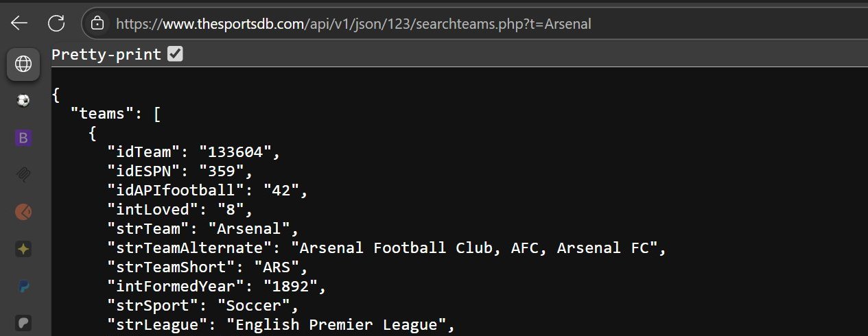The height and width of the screenshot is (336, 868).
Task: Switch to the paperclip icon tab
Action: click(23, 175)
